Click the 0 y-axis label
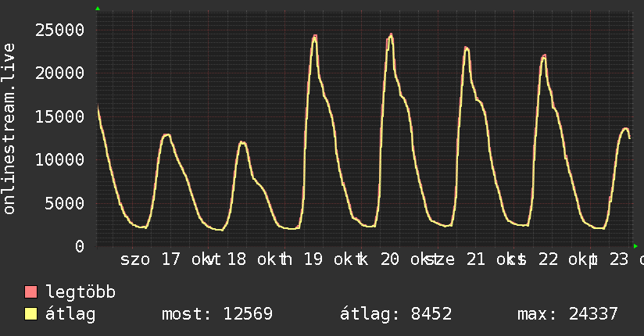 pyautogui.click(x=80, y=246)
